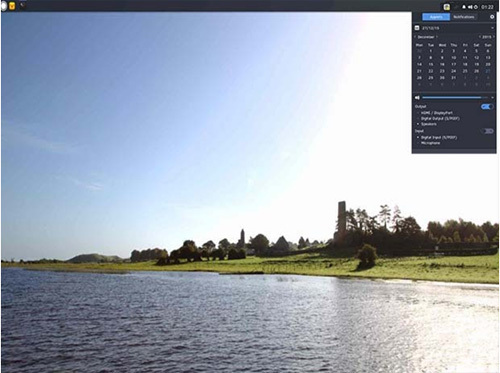Select Digital Input (S/PDIF)

(438, 137)
